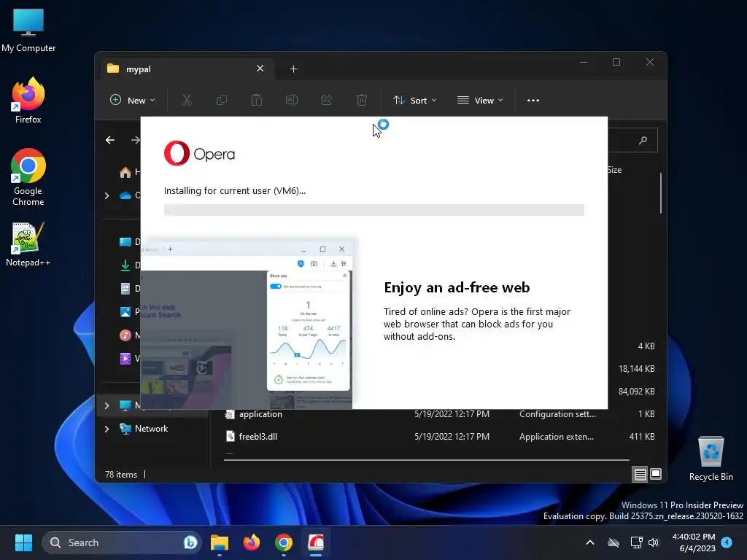Switch Explorer to details view icon

click(640, 474)
